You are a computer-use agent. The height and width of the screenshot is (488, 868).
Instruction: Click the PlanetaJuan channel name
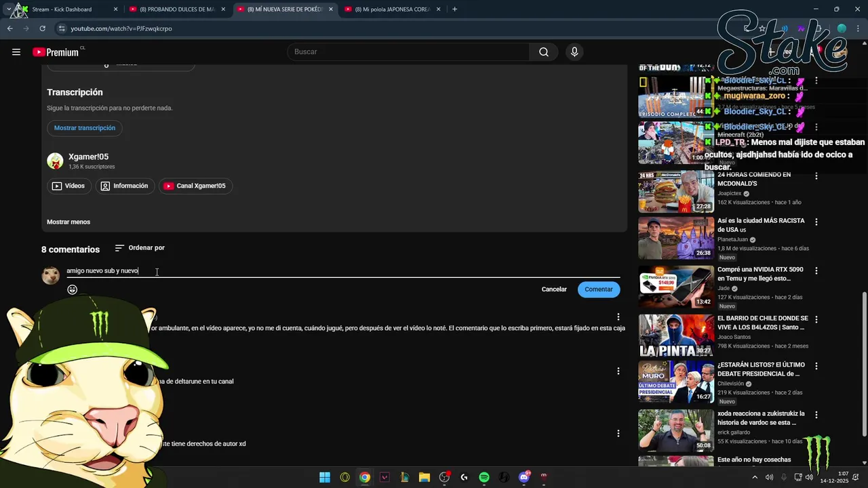click(x=732, y=239)
